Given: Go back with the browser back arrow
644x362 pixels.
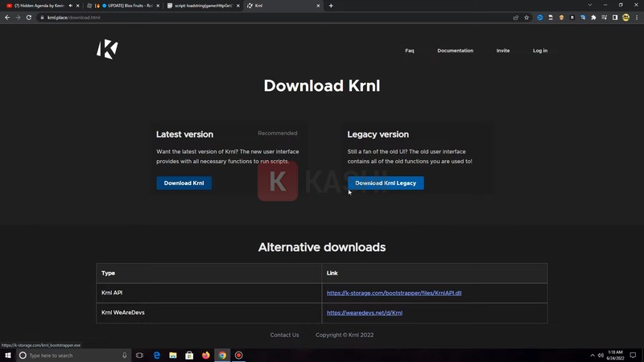Looking at the screenshot, I should click(7, 18).
